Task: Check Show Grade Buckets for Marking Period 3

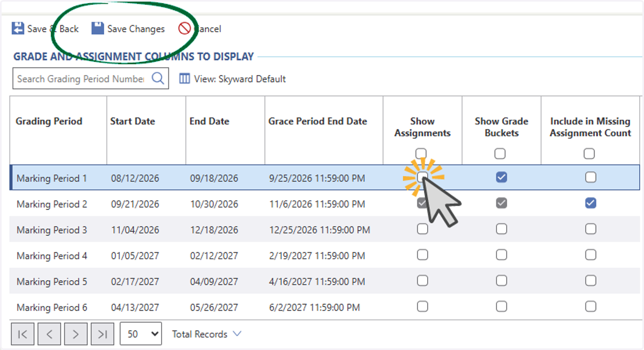Action: [501, 229]
